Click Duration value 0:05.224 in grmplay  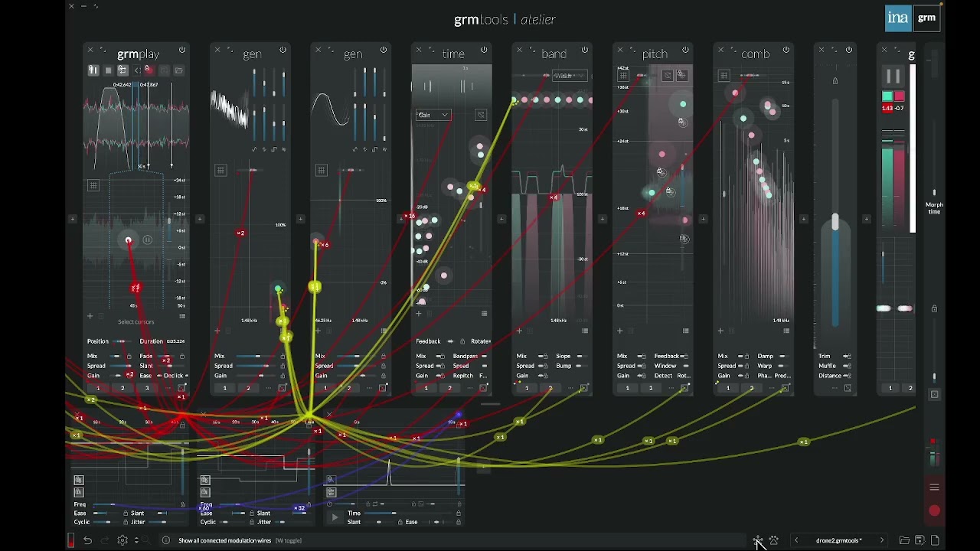coord(175,341)
